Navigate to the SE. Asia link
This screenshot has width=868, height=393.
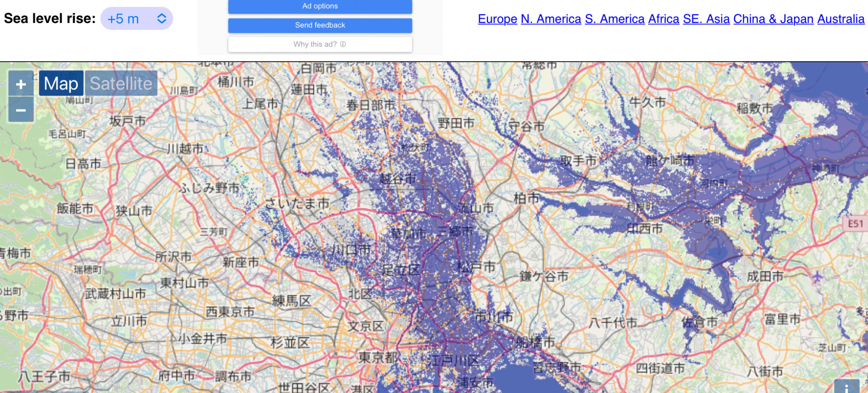coord(706,19)
